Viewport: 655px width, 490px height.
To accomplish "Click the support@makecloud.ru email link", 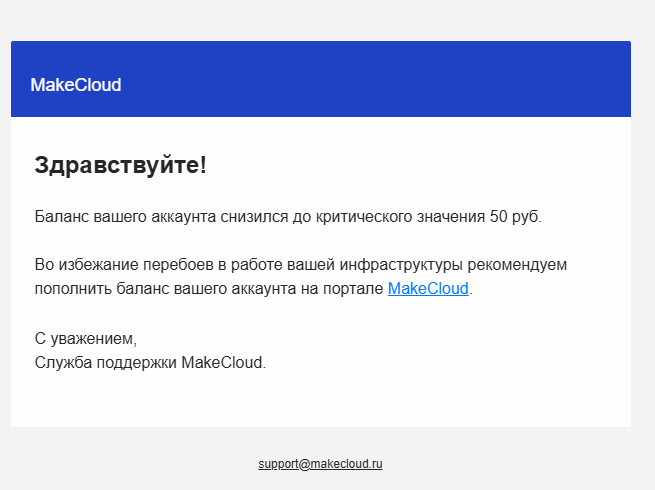I will click(x=320, y=464).
